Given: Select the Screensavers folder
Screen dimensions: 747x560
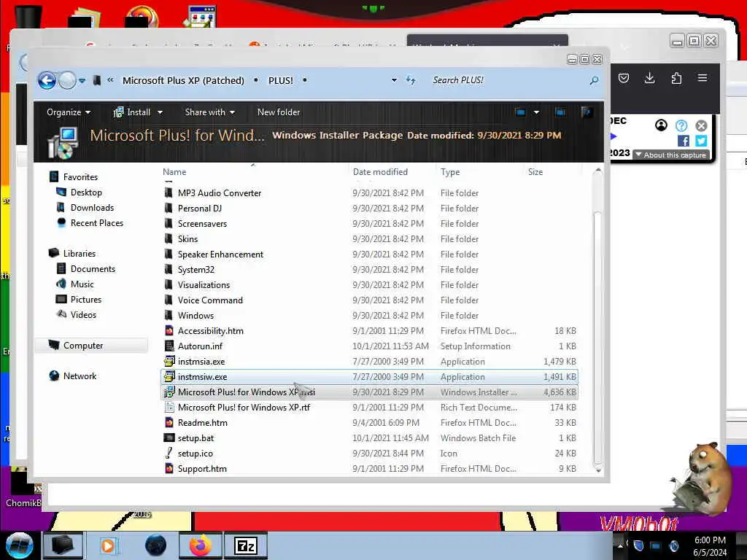Looking at the screenshot, I should 202,223.
